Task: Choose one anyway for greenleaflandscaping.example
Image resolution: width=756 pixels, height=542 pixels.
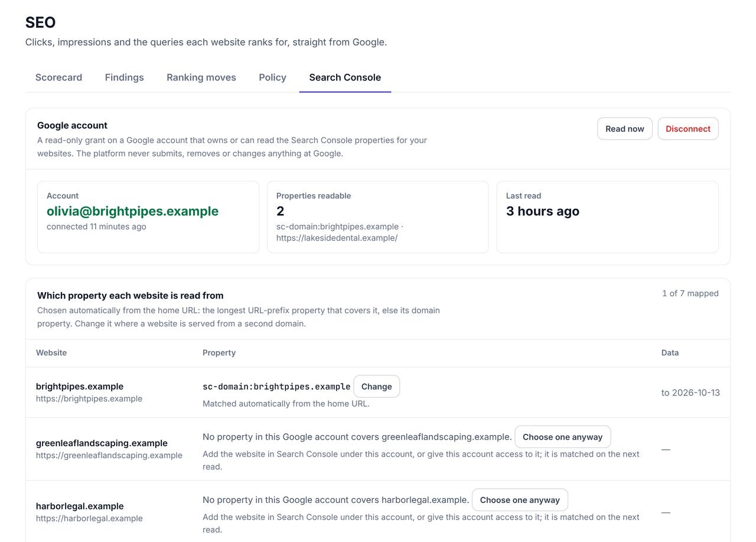Action: tap(563, 437)
